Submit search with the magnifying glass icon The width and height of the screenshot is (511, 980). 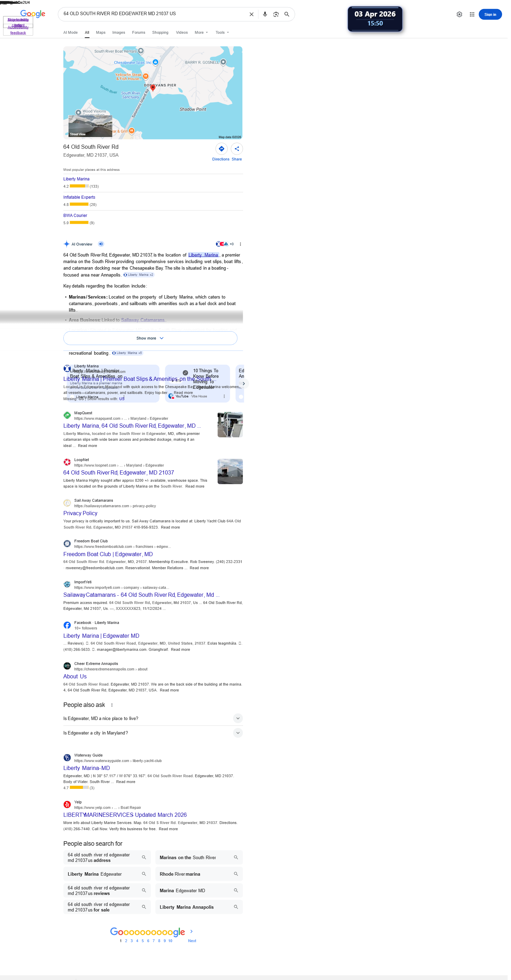click(x=287, y=14)
